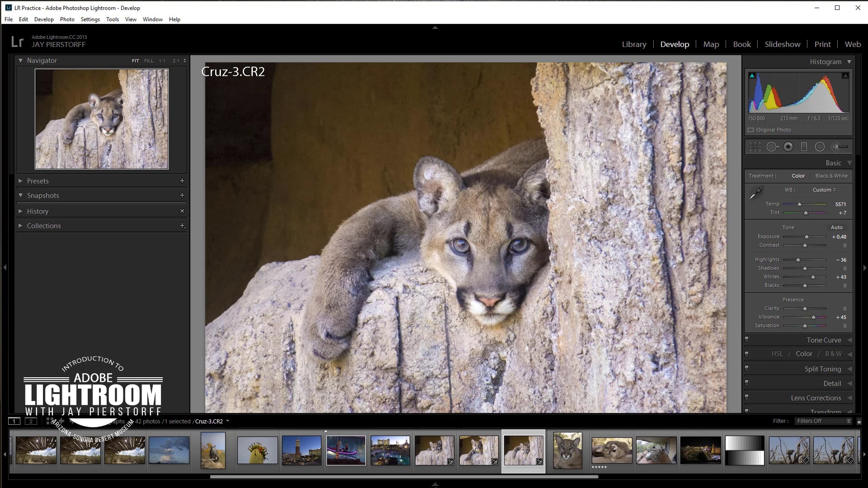
Task: Open the Filters Off dropdown
Action: [x=824, y=421]
